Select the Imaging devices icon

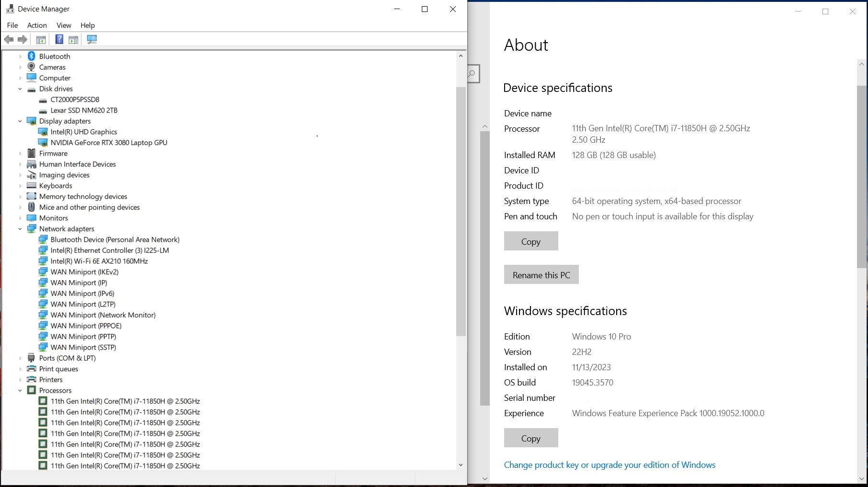tap(32, 175)
